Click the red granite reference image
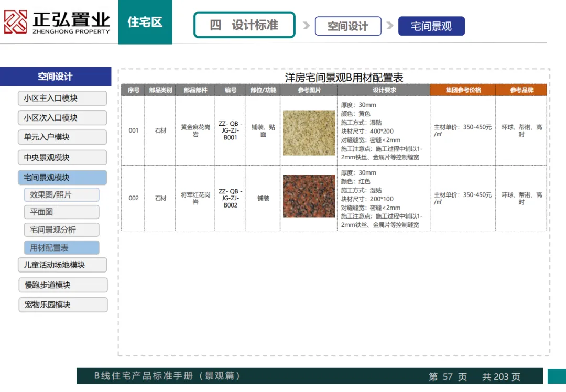Viewport: 566px width, 392px height. coord(309,197)
